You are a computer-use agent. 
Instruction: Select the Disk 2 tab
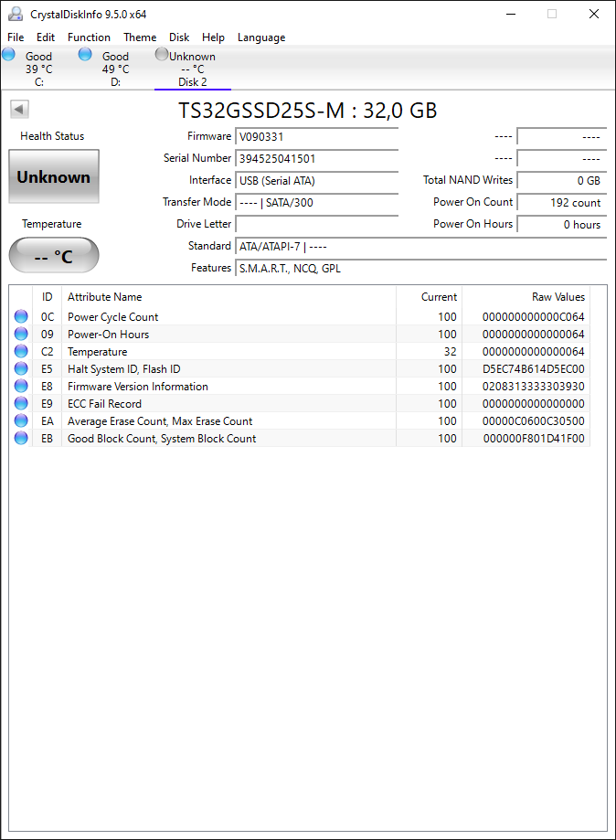[x=192, y=69]
